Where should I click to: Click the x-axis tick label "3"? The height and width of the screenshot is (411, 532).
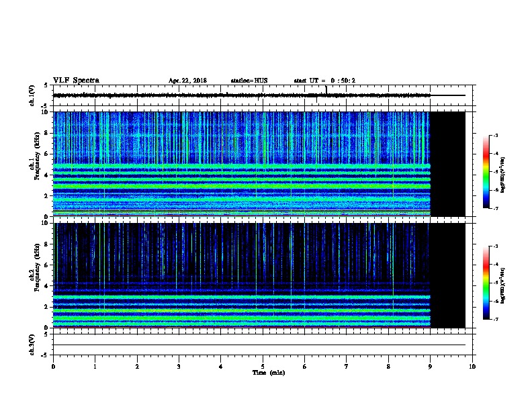pos(179,367)
